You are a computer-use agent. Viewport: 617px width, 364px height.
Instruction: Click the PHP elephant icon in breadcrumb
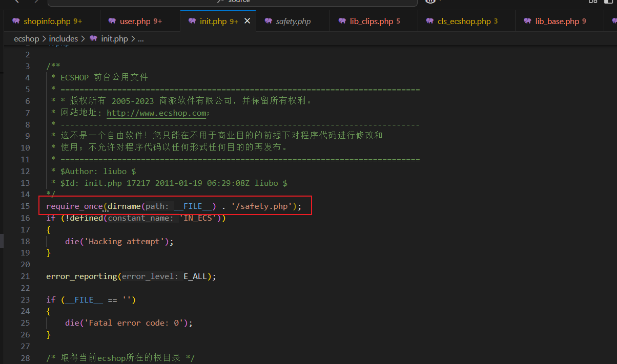click(93, 38)
